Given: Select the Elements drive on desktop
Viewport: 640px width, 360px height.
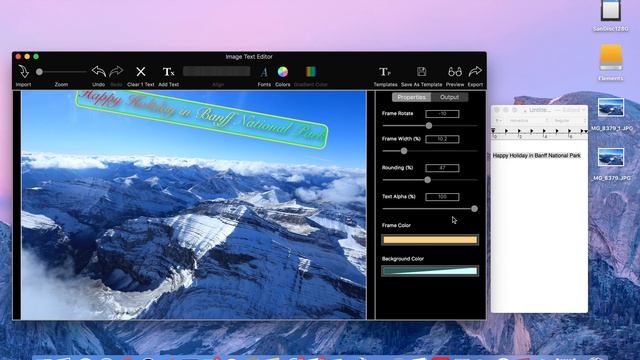Looking at the screenshot, I should point(611,58).
